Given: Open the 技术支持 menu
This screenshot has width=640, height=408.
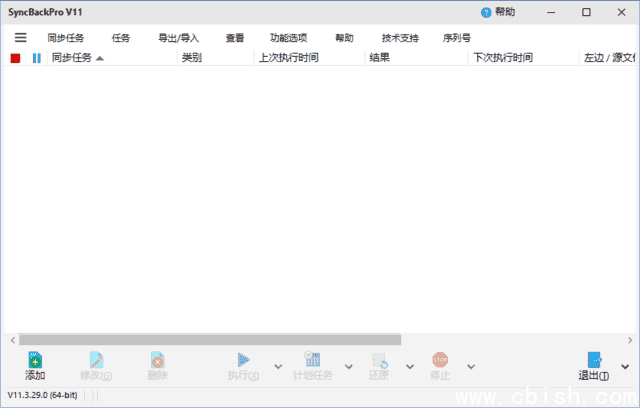Looking at the screenshot, I should tap(400, 38).
